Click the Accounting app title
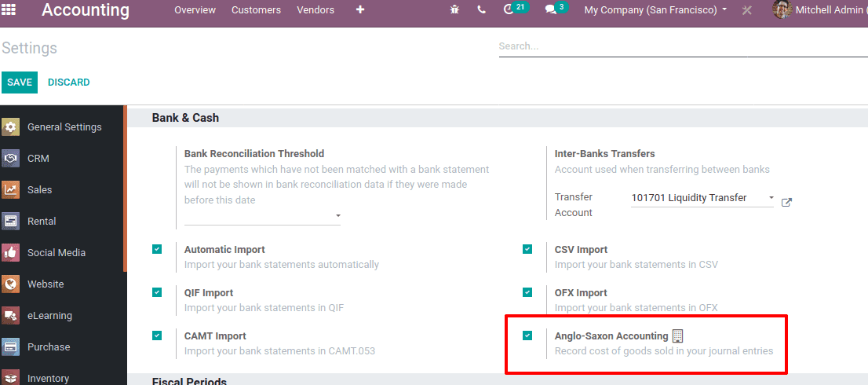The width and height of the screenshot is (868, 385). pos(86,10)
